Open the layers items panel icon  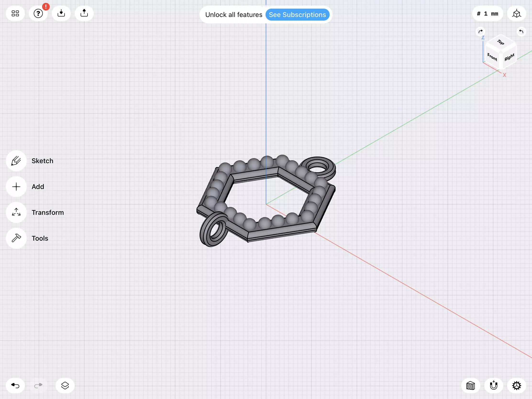pos(65,386)
